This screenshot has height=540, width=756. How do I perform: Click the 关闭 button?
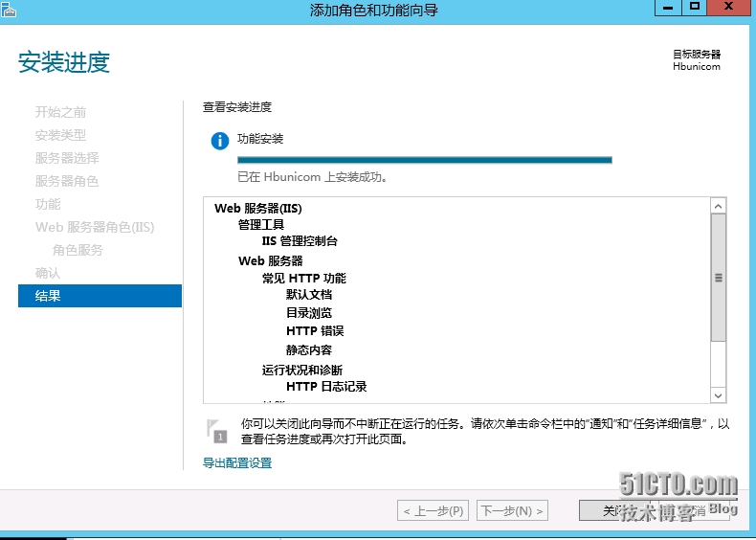click(x=614, y=510)
